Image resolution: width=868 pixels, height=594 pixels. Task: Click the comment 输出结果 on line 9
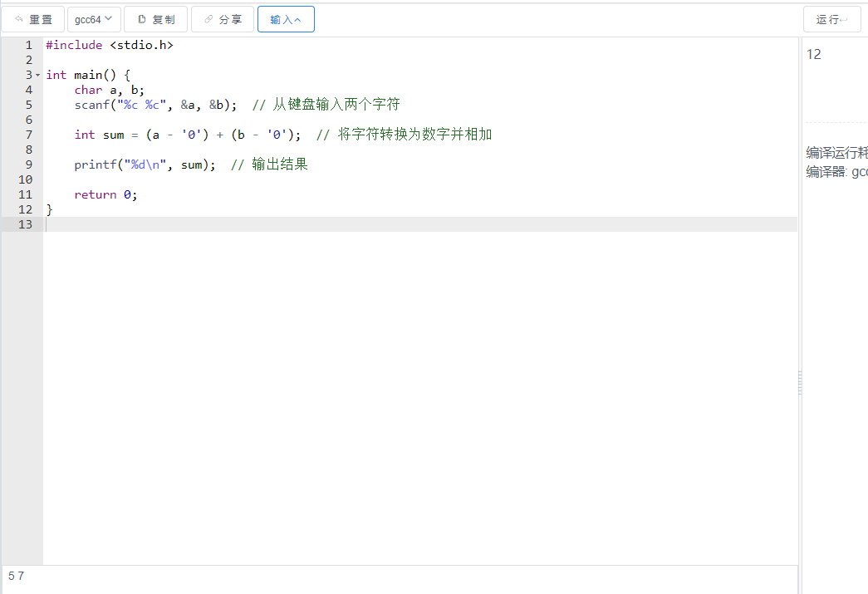click(269, 164)
